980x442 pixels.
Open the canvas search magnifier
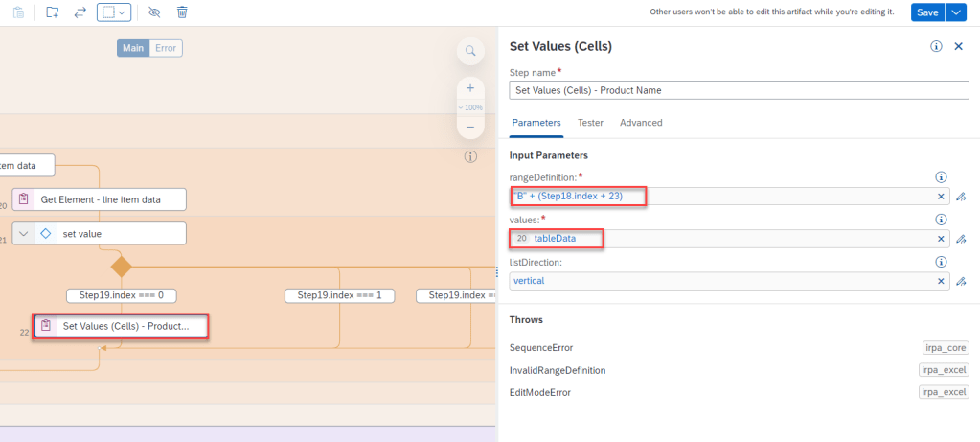[470, 51]
